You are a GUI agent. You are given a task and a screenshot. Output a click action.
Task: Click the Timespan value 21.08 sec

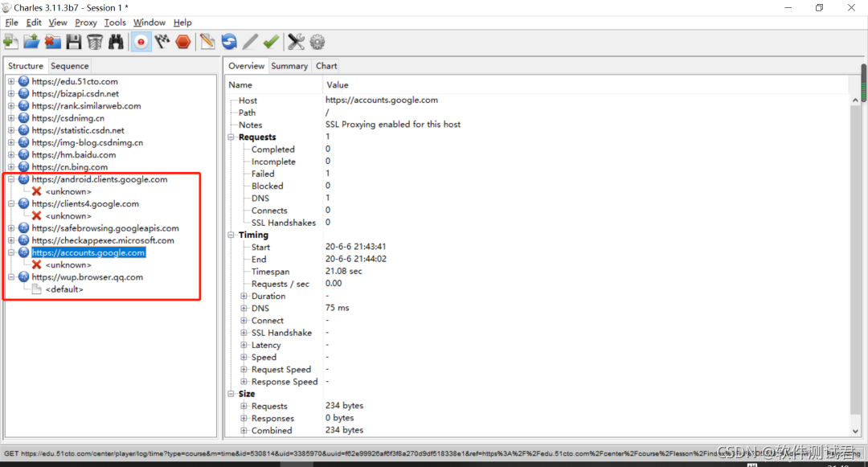(x=344, y=271)
